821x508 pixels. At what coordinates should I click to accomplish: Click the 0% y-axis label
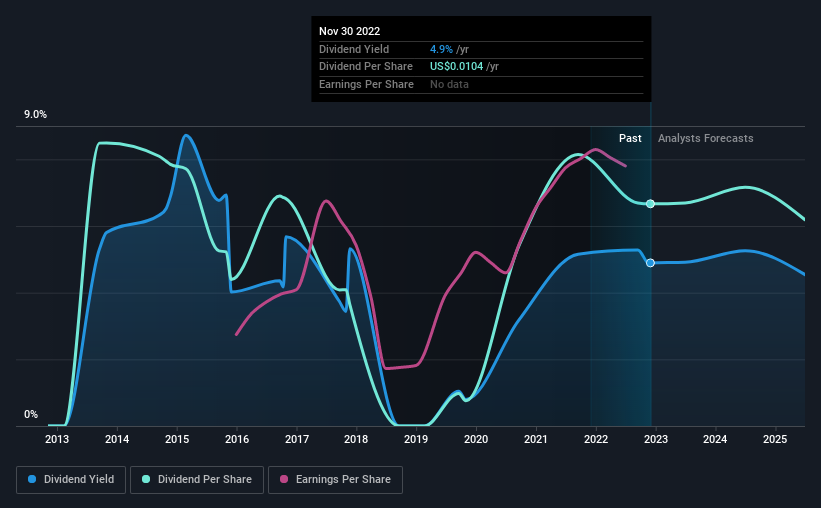point(31,414)
